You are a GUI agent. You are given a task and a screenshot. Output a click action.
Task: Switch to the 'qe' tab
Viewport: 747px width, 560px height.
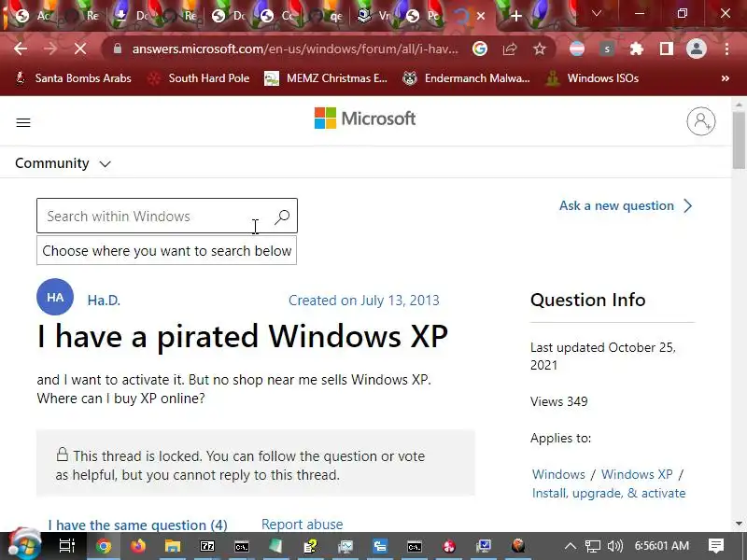click(326, 16)
